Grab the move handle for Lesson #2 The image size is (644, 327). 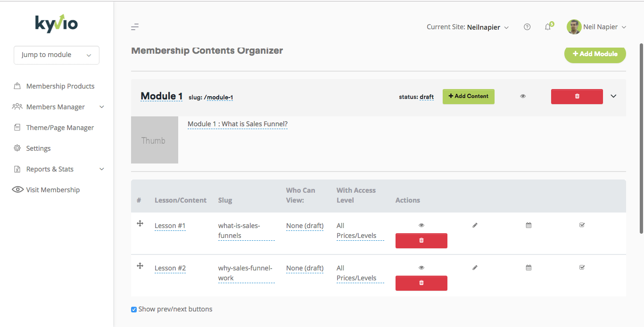pyautogui.click(x=140, y=266)
